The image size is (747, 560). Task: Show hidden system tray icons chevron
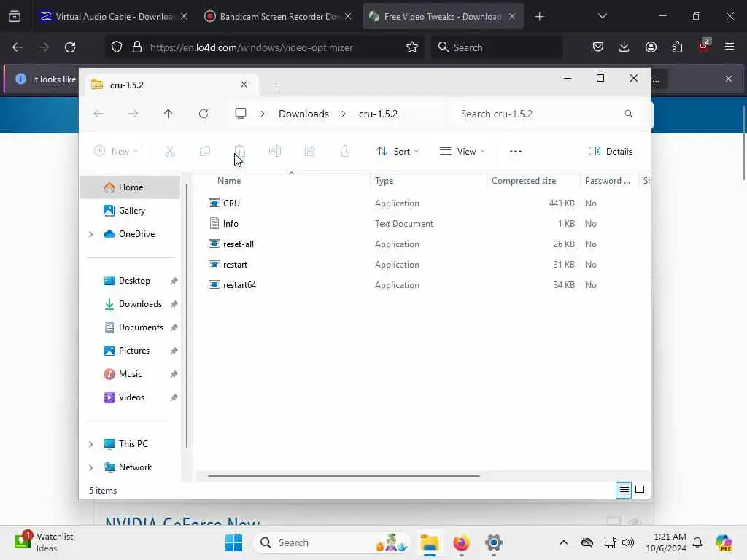[x=564, y=542]
